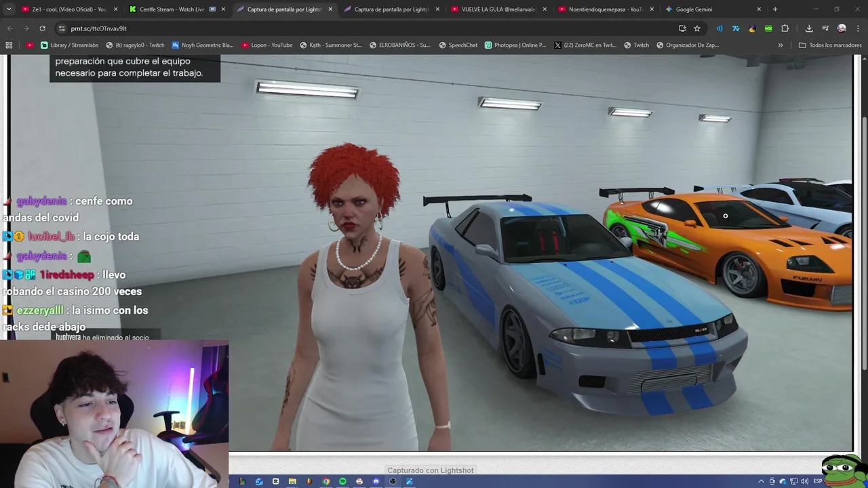Image resolution: width=868 pixels, height=488 pixels.
Task: Switch the ESP keyboard language indicator
Action: point(818,481)
